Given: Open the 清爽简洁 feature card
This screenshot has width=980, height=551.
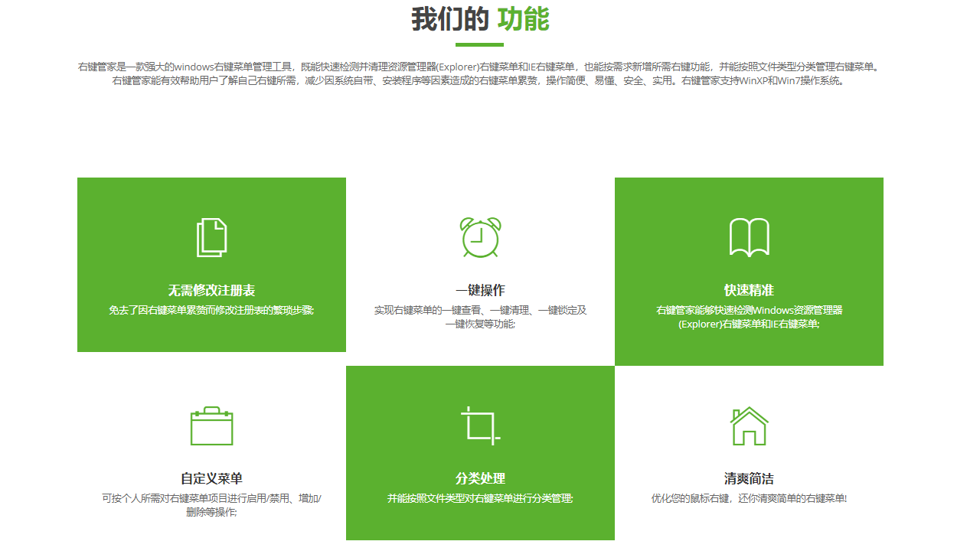Looking at the screenshot, I should [749, 453].
